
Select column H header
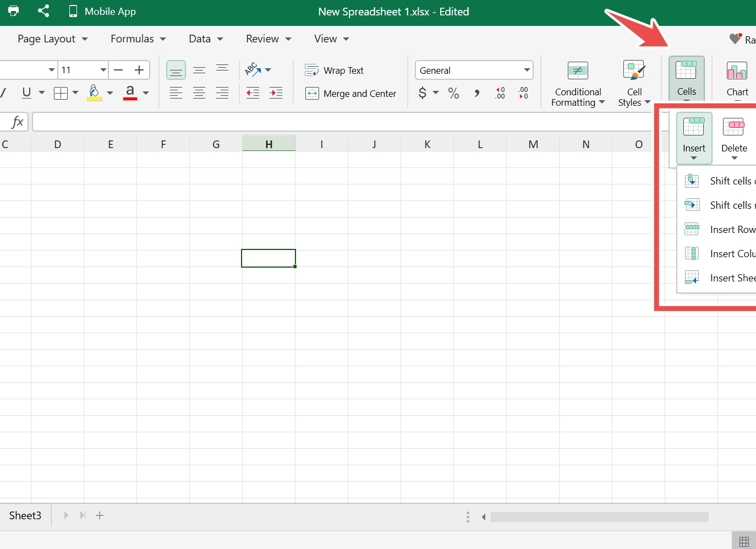[269, 144]
